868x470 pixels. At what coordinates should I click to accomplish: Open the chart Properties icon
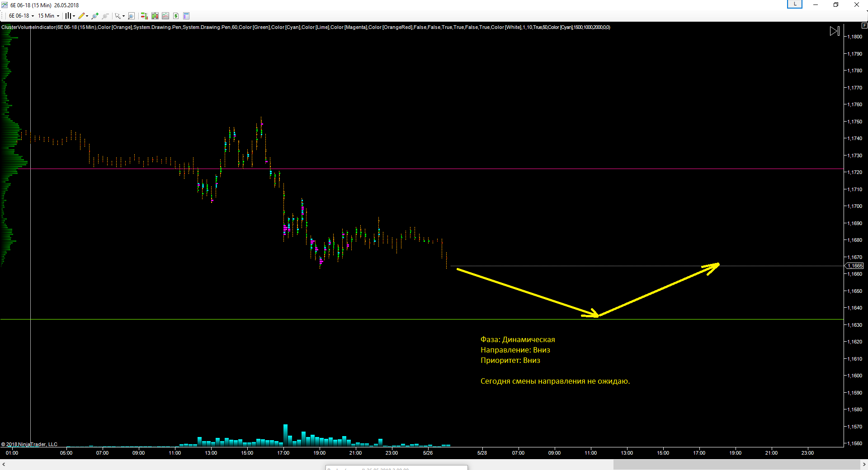pos(186,16)
